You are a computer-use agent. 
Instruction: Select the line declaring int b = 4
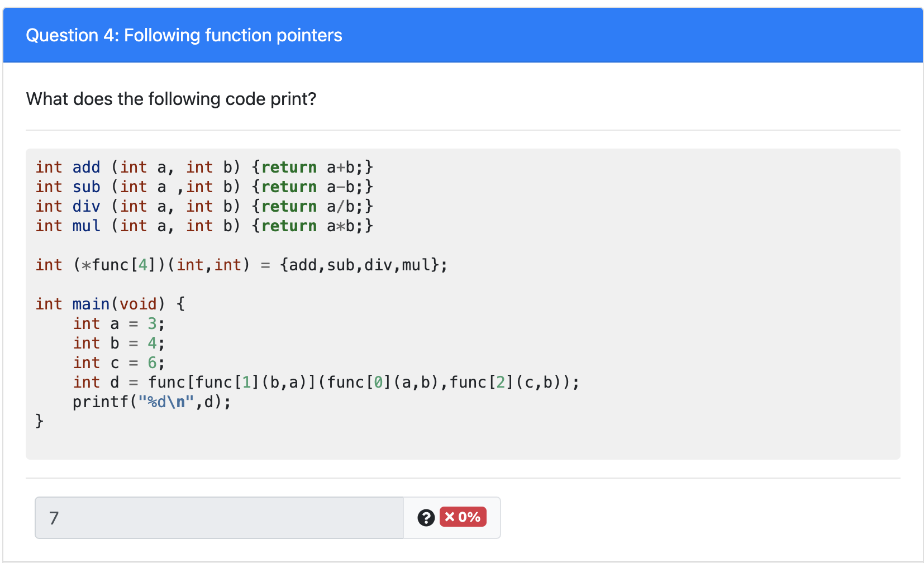118,343
